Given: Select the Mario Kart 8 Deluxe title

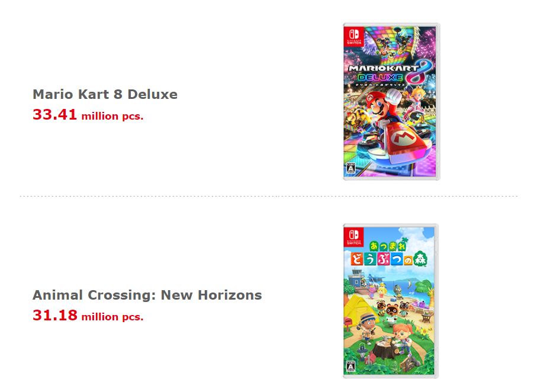Looking at the screenshot, I should click(x=105, y=95).
